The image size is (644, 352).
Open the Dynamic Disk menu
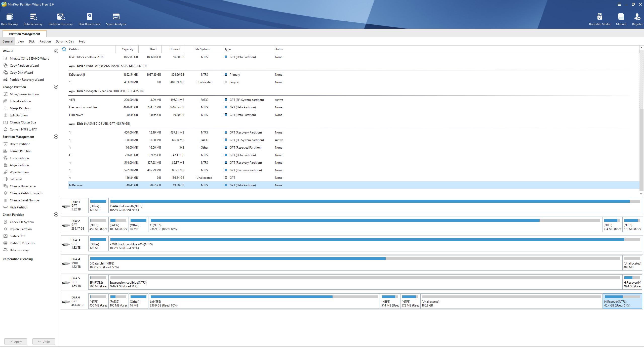(65, 41)
